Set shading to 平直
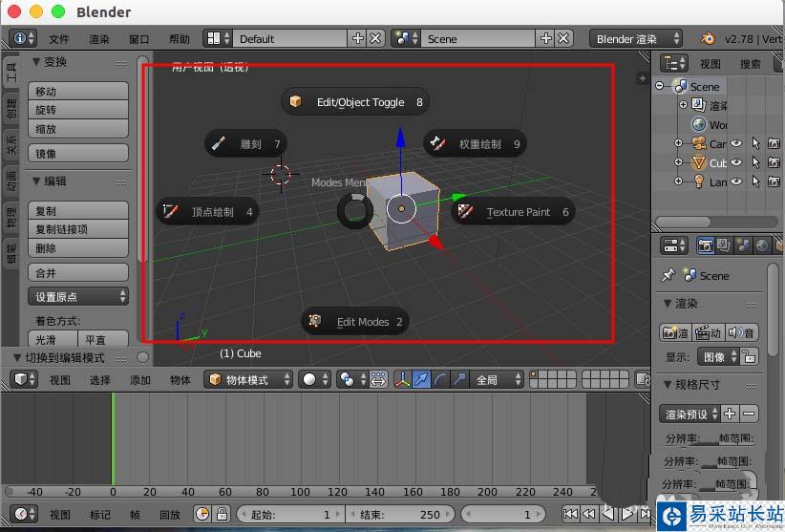The image size is (785, 532). point(103,339)
